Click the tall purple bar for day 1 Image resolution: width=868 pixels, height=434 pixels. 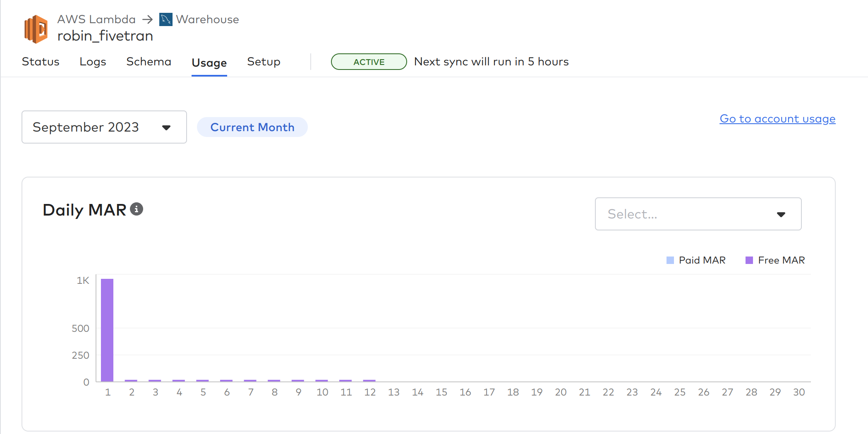pos(107,330)
